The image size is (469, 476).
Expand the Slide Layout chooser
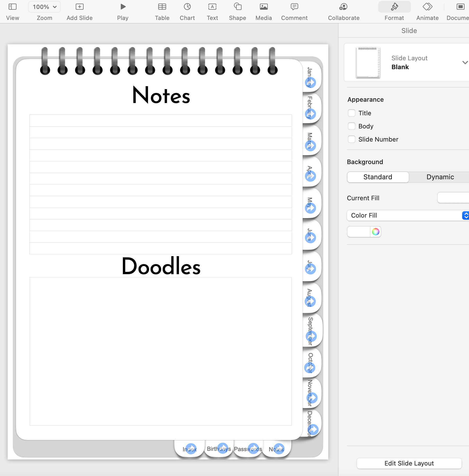pyautogui.click(x=465, y=62)
